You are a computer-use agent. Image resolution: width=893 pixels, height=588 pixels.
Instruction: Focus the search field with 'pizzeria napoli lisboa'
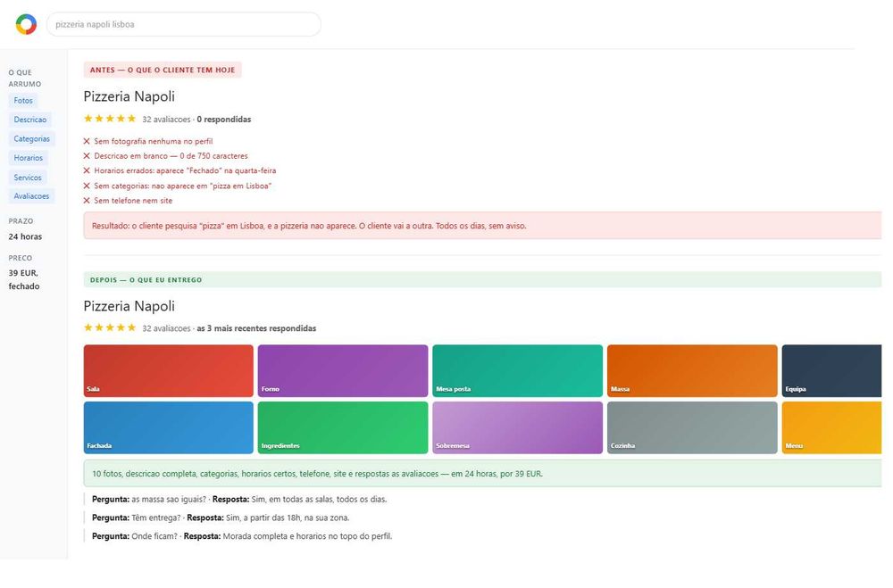pos(183,24)
